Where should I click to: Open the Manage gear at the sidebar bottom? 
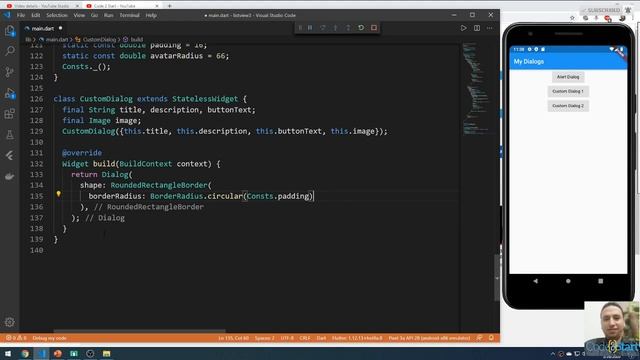(10, 322)
